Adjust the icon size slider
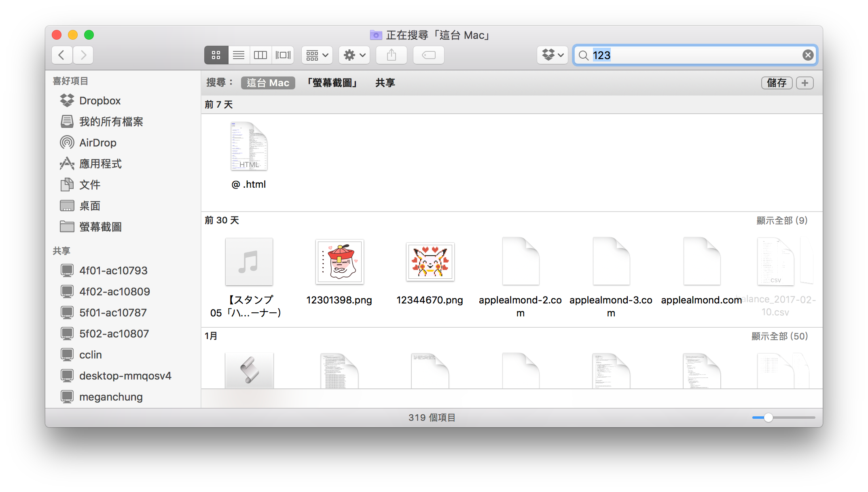 pos(768,418)
